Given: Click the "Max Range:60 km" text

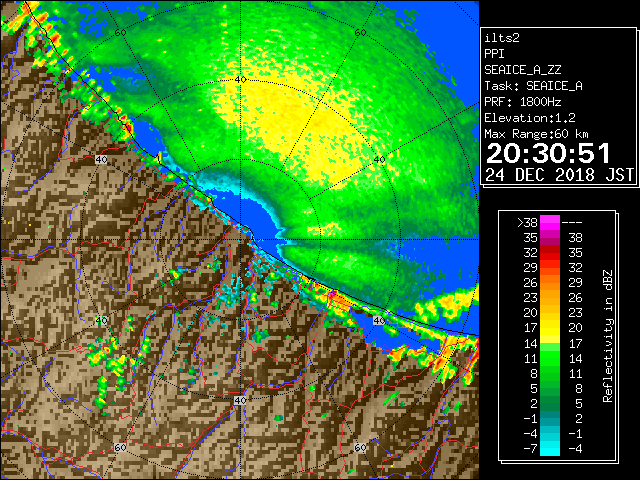Looking at the screenshot, I should pos(536,134).
